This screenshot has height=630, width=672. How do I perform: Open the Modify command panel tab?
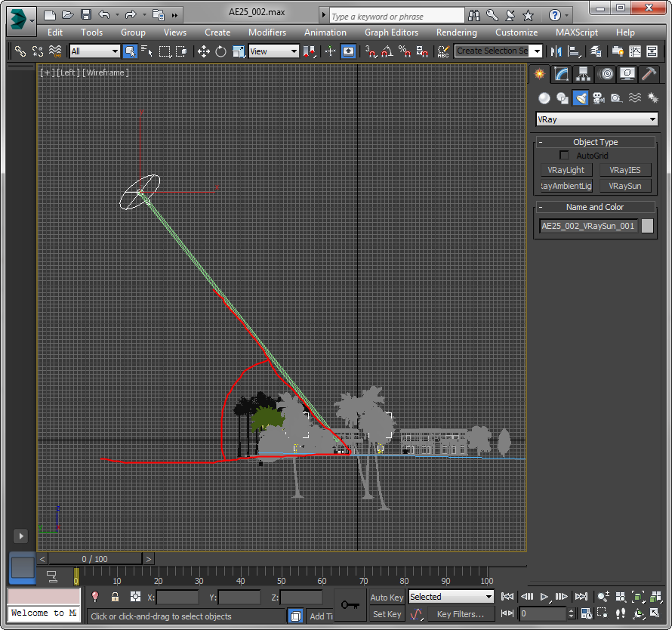click(561, 74)
